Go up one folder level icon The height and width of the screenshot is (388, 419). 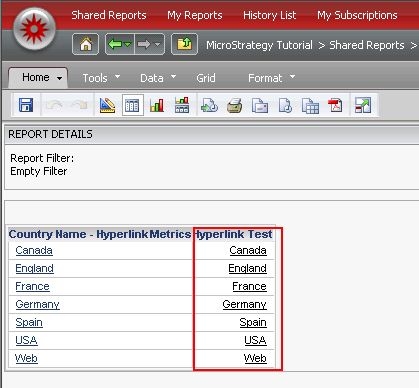184,44
